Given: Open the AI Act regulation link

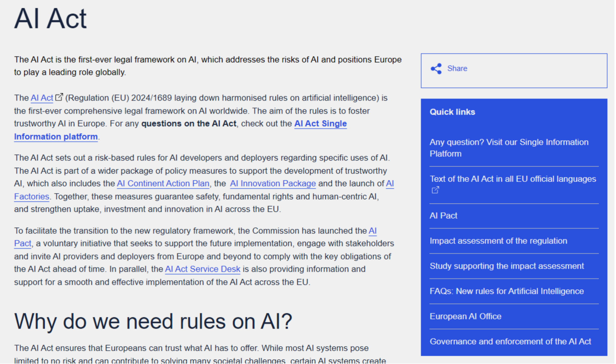Looking at the screenshot, I should tap(42, 98).
